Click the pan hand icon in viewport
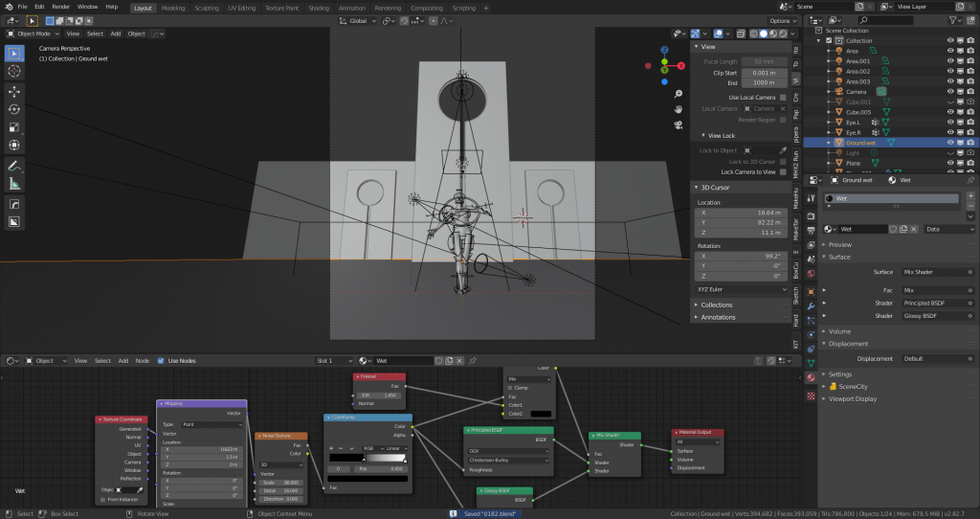Viewport: 980px width, 519px height. tap(679, 109)
